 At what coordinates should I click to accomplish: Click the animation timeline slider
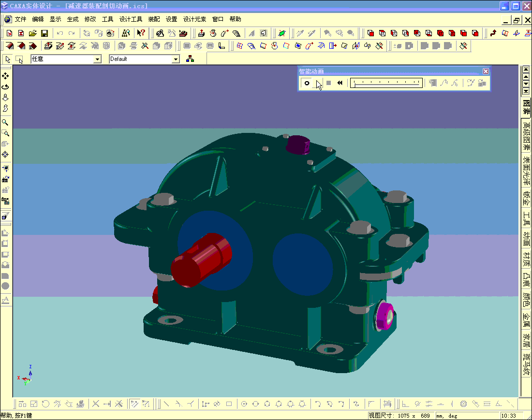pyautogui.click(x=386, y=83)
